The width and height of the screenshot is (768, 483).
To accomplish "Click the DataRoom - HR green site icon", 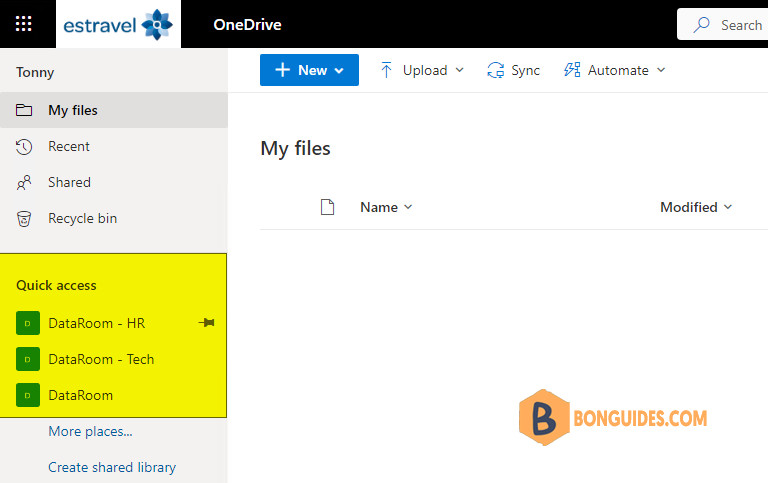I will tap(28, 323).
